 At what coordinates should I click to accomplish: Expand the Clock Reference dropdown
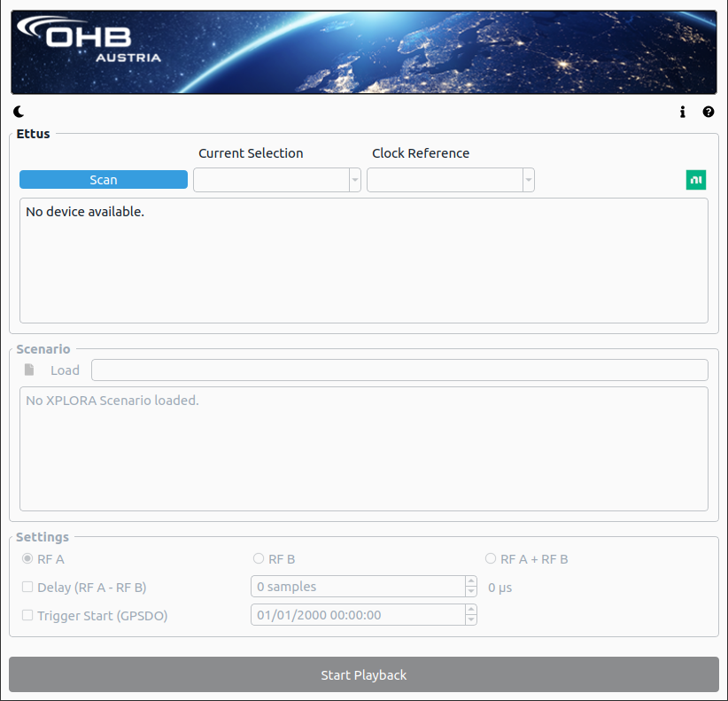[451, 180]
